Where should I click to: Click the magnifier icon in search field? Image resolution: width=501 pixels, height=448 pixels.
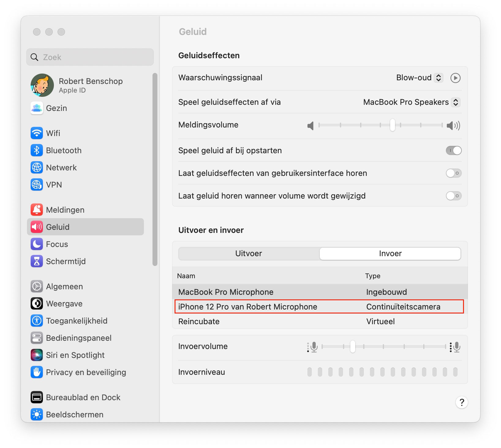pos(35,57)
